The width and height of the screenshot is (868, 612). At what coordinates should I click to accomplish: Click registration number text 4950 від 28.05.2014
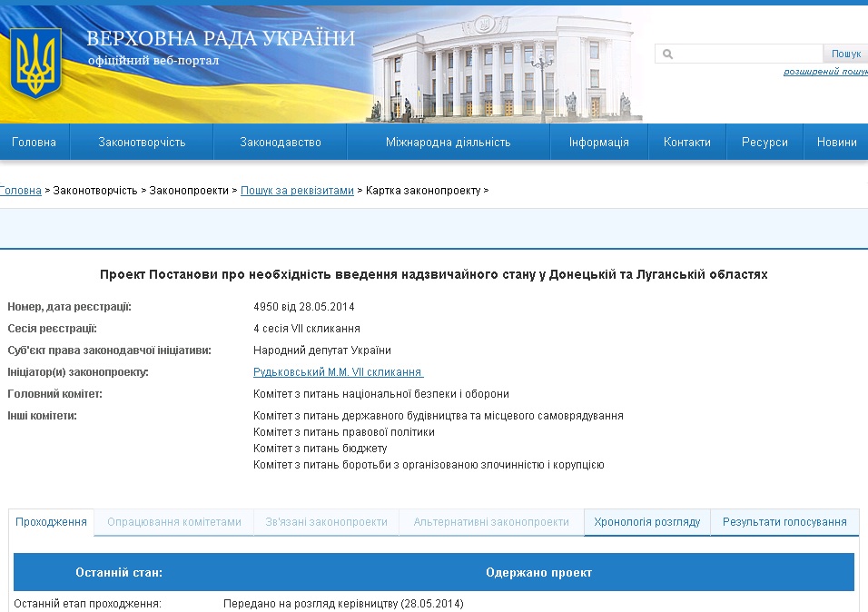pos(304,307)
